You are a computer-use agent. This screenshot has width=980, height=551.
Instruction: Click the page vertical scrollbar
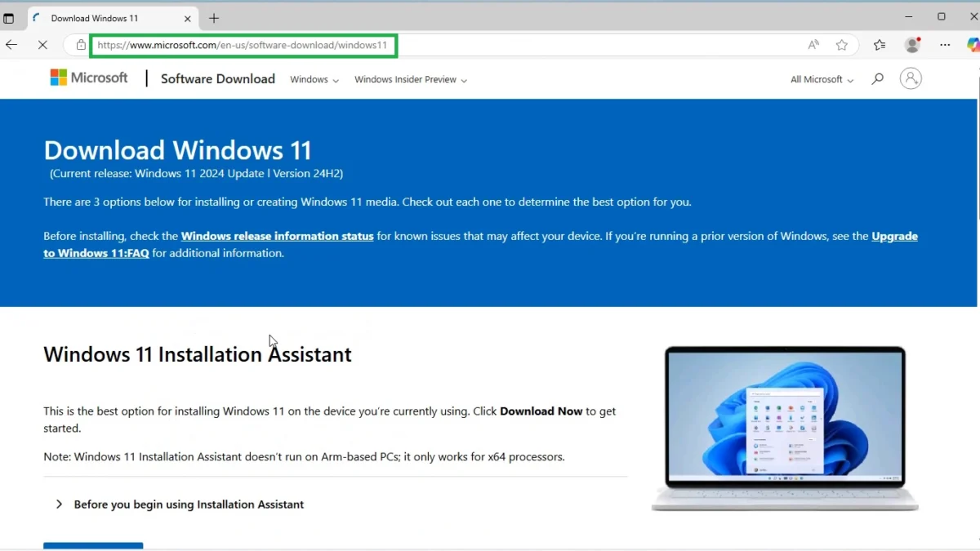[x=978, y=147]
